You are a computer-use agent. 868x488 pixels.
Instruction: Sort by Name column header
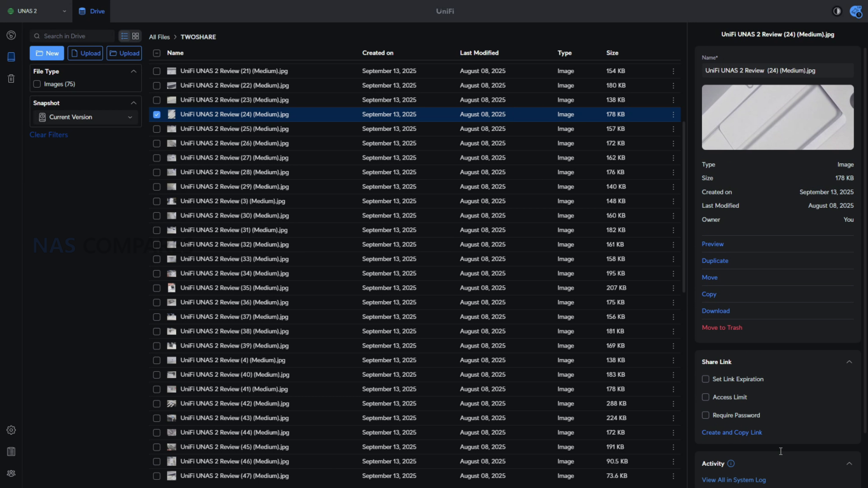176,53
